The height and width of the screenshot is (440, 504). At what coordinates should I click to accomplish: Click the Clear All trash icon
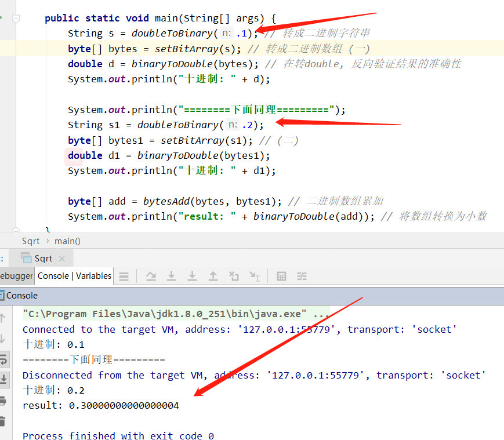tap(3, 421)
